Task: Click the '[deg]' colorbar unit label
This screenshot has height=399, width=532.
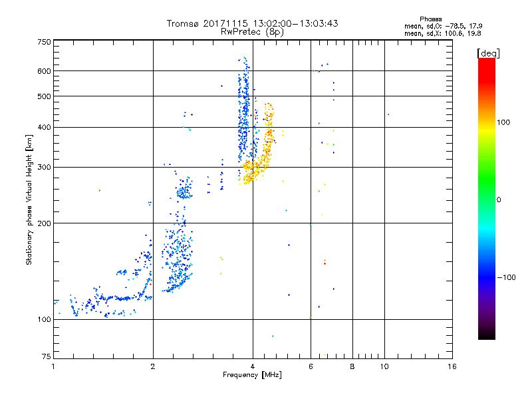Action: point(488,53)
